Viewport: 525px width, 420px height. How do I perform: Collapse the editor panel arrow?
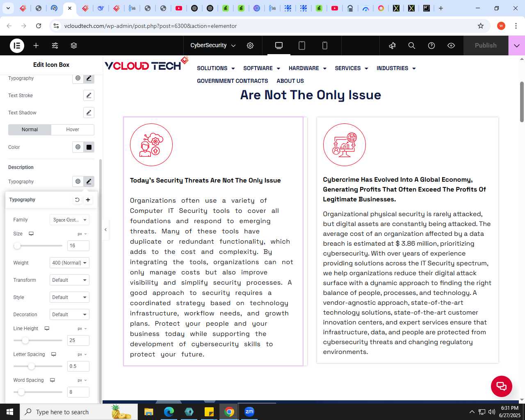click(x=105, y=230)
